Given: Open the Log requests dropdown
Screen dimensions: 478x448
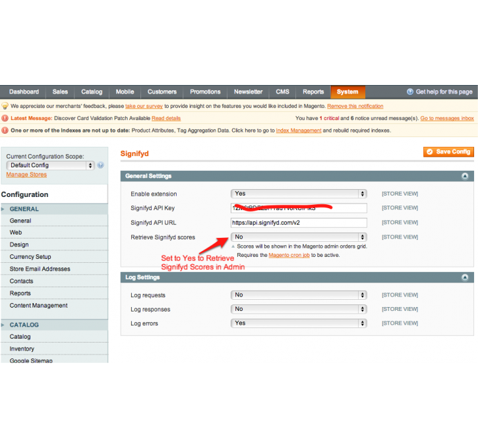Looking at the screenshot, I should click(x=299, y=294).
